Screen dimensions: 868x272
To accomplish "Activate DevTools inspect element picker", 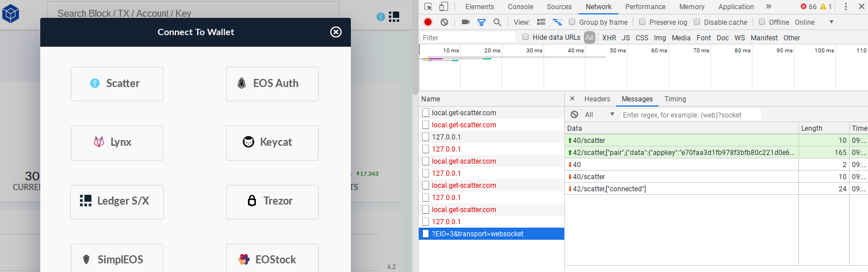I will click(x=429, y=7).
